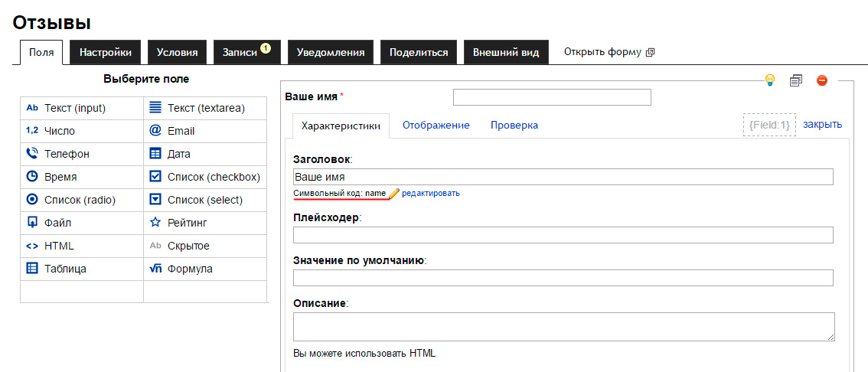Click the редактировать link
The image size is (868, 372).
[x=431, y=194]
